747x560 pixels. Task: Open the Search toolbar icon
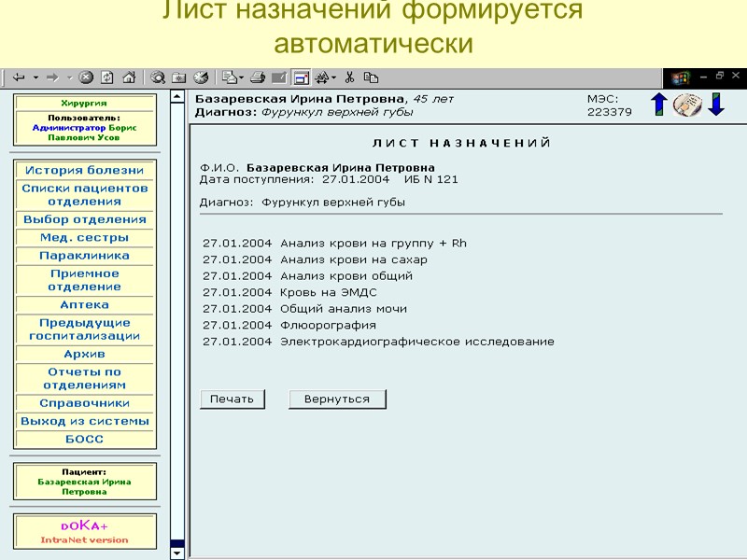(158, 77)
